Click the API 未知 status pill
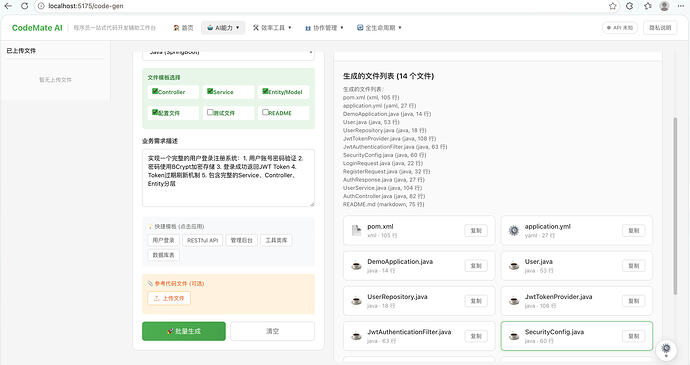The width and height of the screenshot is (690, 365). click(620, 28)
